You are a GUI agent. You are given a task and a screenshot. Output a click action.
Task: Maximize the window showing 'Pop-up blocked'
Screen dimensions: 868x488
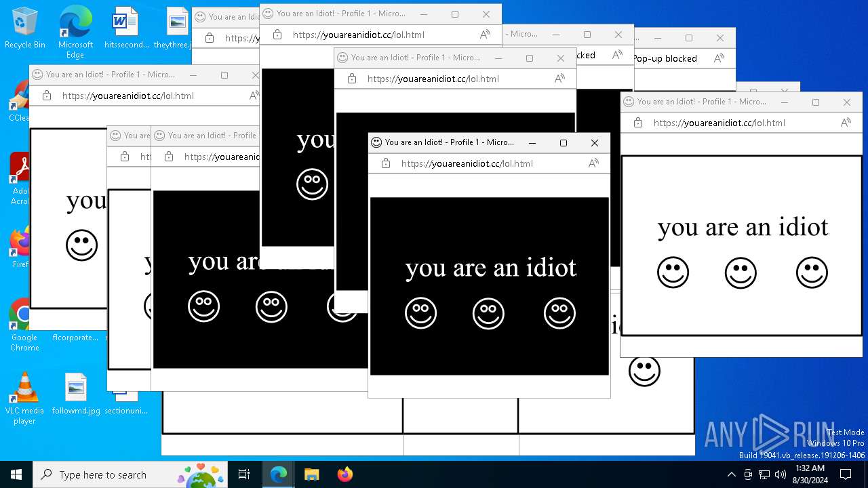tap(689, 38)
